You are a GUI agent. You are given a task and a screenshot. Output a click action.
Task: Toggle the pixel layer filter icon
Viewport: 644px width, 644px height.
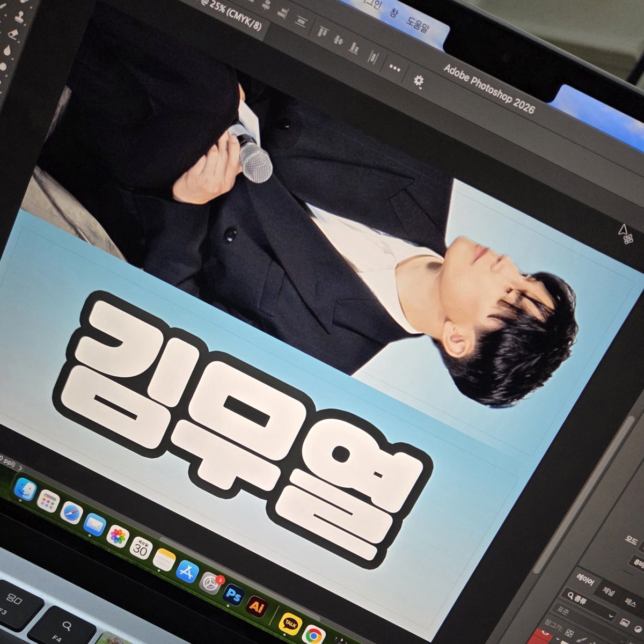tap(624, 622)
